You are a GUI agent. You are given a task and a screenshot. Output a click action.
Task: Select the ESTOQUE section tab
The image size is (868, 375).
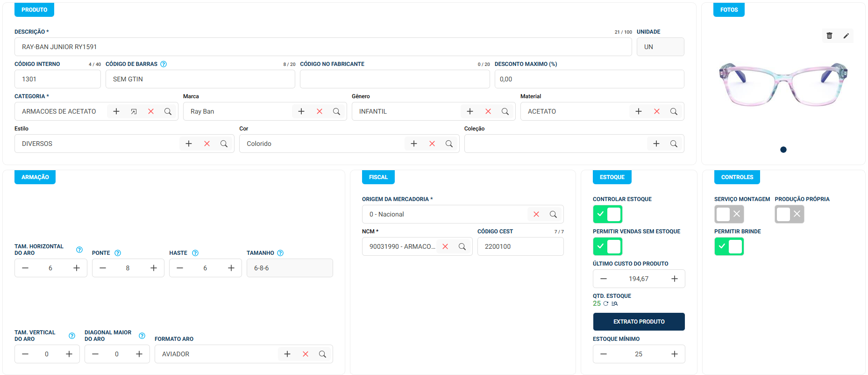pyautogui.click(x=612, y=177)
